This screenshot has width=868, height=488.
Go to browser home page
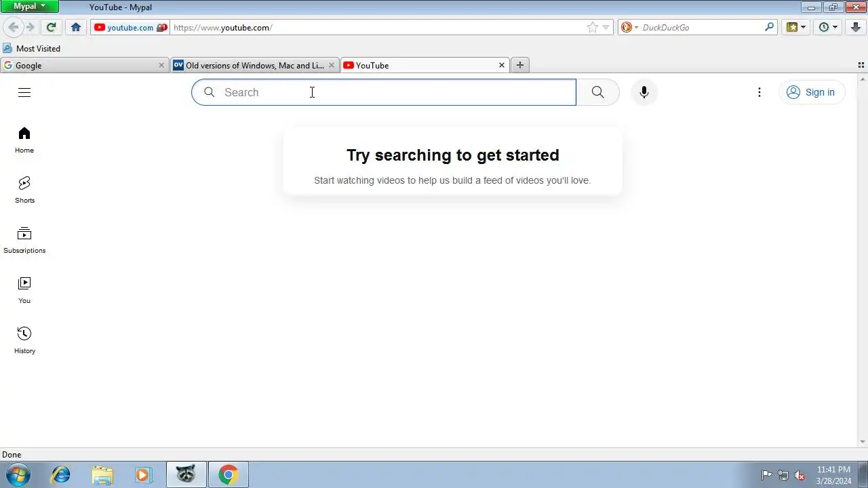tap(76, 27)
